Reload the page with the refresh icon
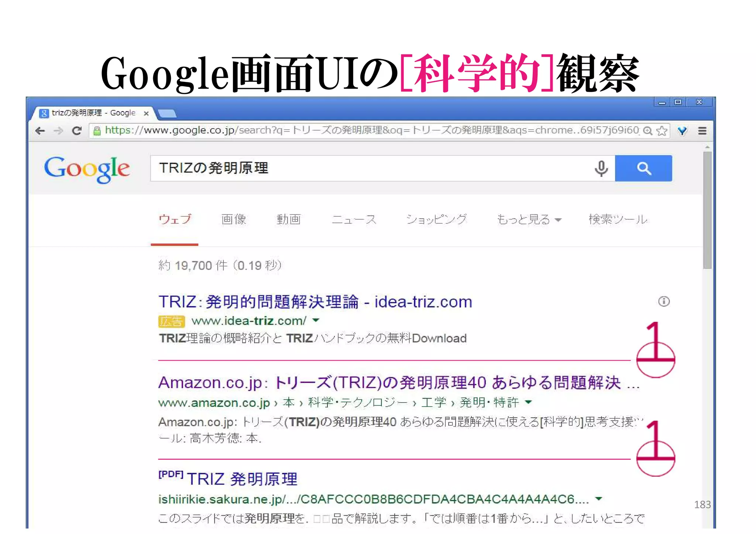The image size is (756, 534). point(77,131)
